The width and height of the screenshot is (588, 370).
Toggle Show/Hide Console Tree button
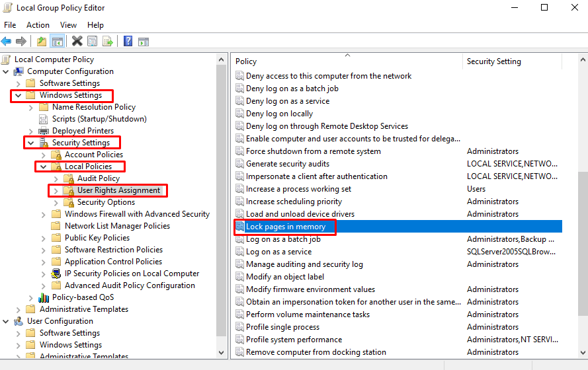tap(58, 41)
